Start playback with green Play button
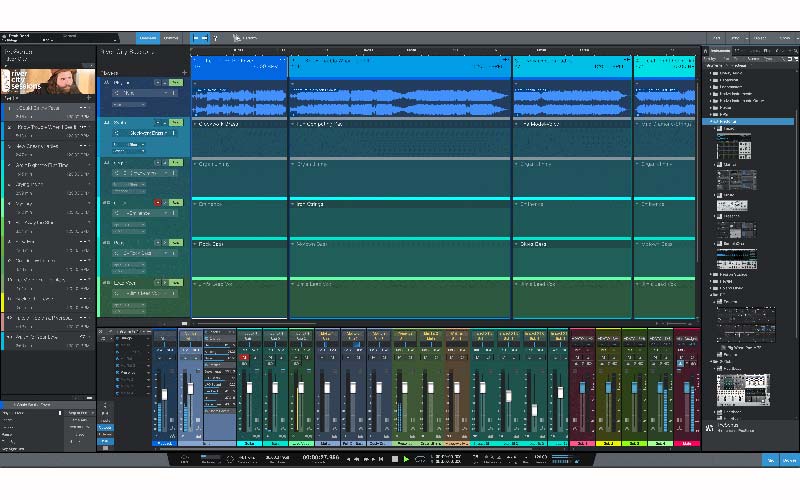Viewport: 800px width, 500px height. tap(406, 459)
